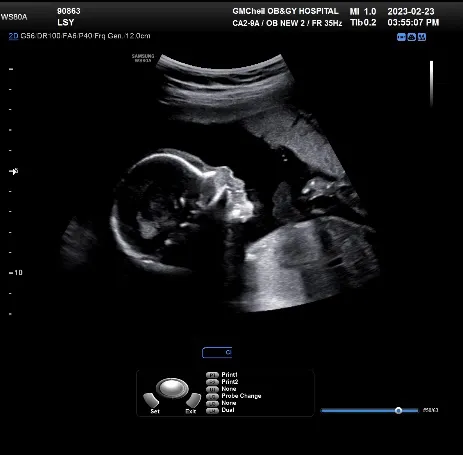This screenshot has height=455, width=463.
Task: Click the last blue status icon at top right
Action: coord(422,37)
